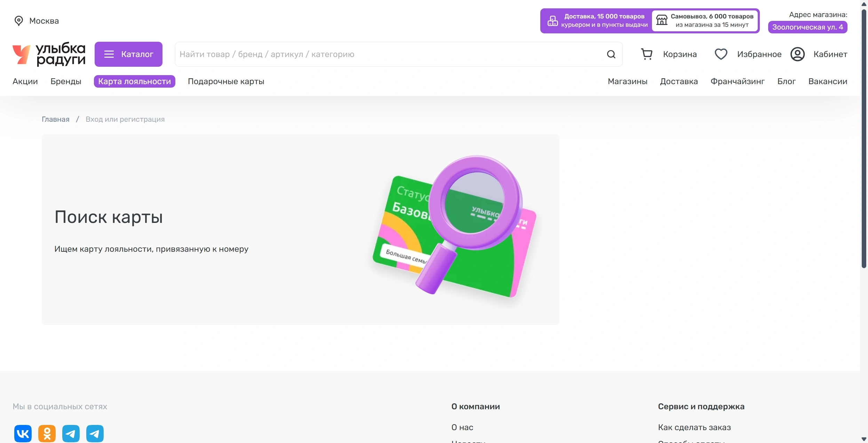Open the Odnoklassniki social icon
Screen dimensions: 868x443
[47, 434]
